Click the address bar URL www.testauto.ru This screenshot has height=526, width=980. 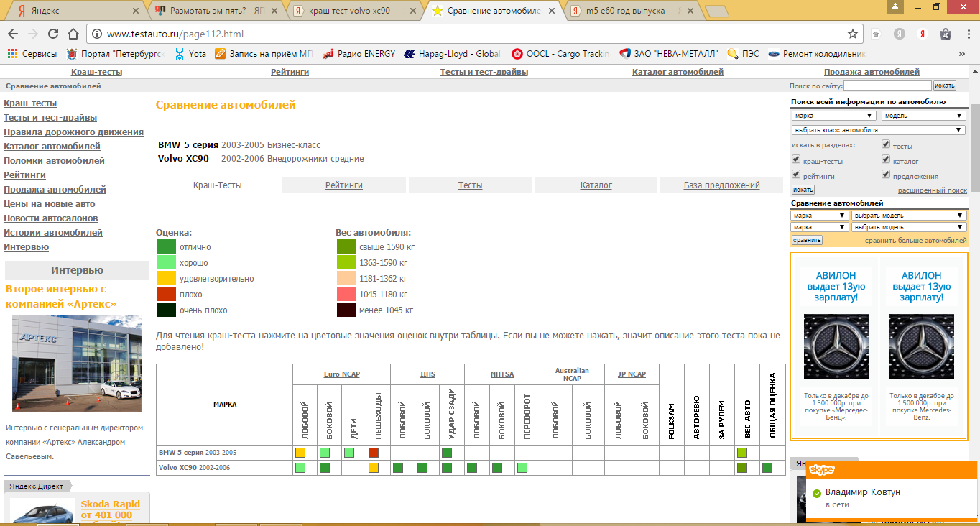point(175,34)
